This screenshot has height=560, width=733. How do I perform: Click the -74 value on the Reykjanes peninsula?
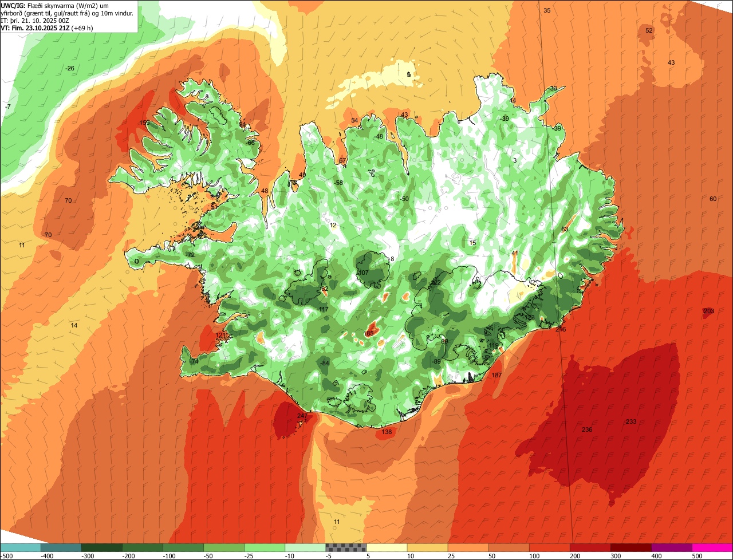(x=194, y=361)
